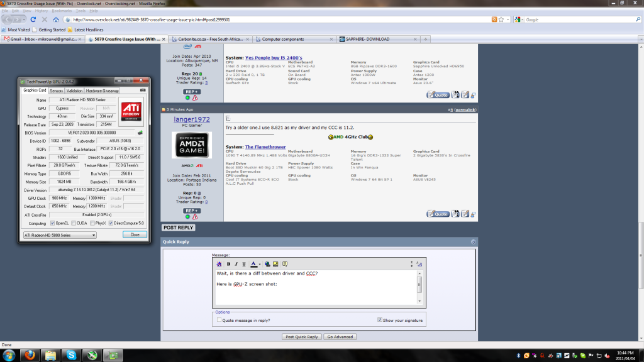Bookmark the page with the star icon
The width and height of the screenshot is (644, 362).
click(x=501, y=19)
